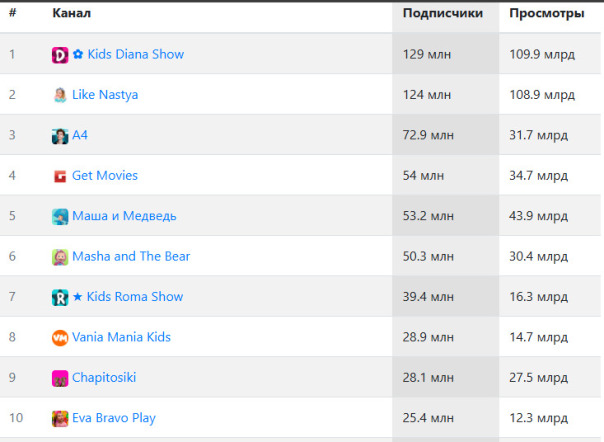Open the A4 channel link

pos(80,135)
